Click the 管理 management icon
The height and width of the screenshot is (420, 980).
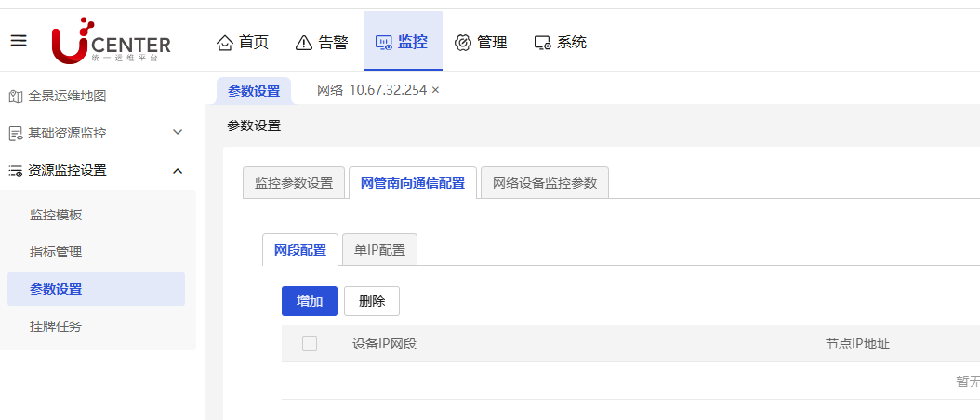[x=463, y=42]
